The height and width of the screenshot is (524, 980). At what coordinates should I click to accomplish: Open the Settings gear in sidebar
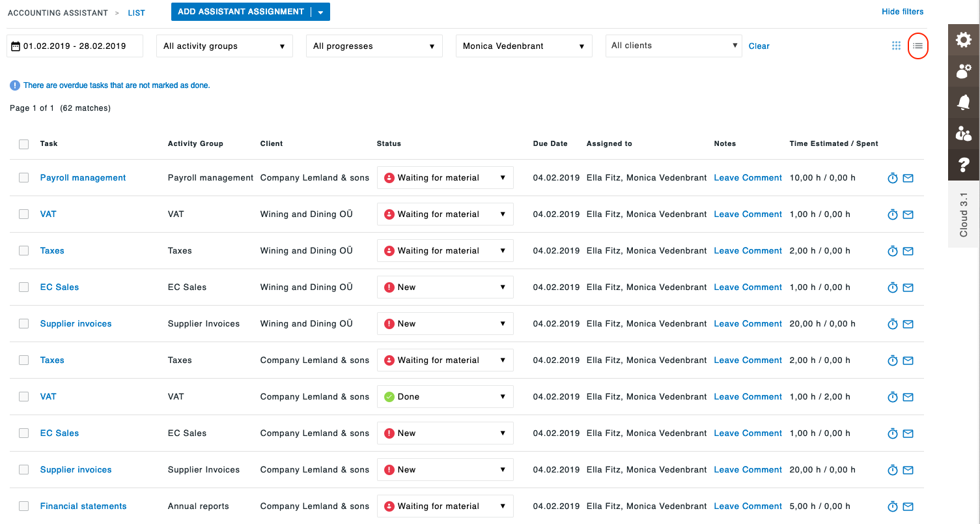[x=964, y=39]
